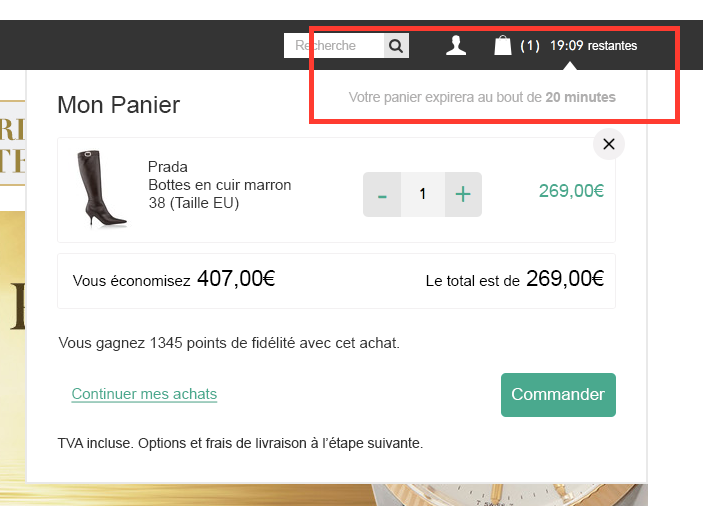Select the Prada brand name

[168, 167]
